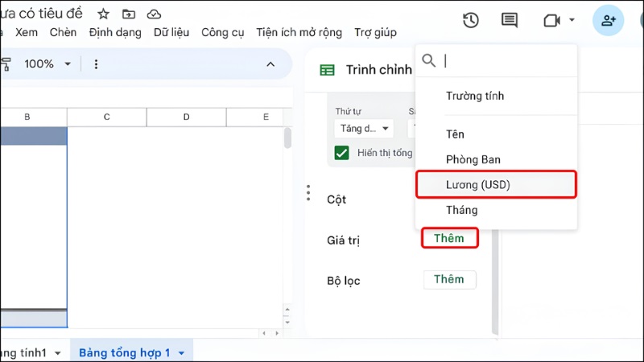Toggle Hiển thị tổng checkbox

click(341, 153)
